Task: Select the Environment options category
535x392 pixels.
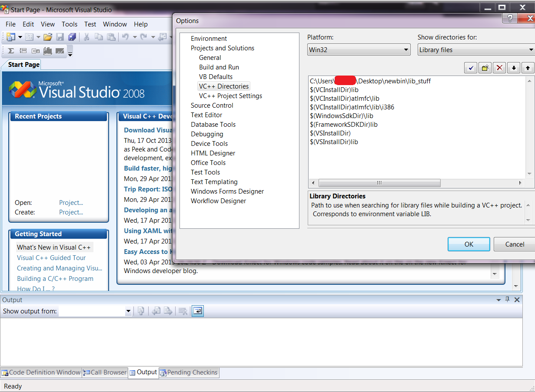Action: [209, 39]
